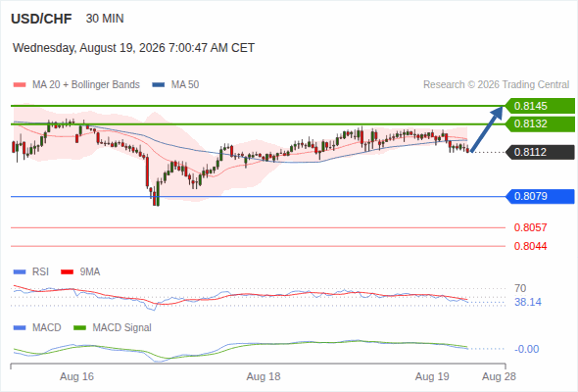This screenshot has width=578, height=392.
Task: Click the blue MA 50 legend swatch
Action: 159,85
